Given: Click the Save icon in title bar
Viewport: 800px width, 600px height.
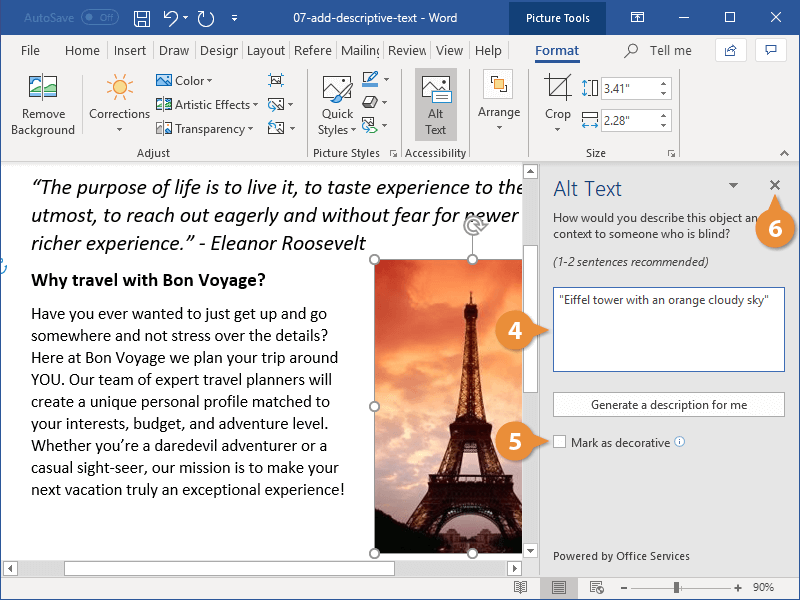Looking at the screenshot, I should pyautogui.click(x=141, y=18).
